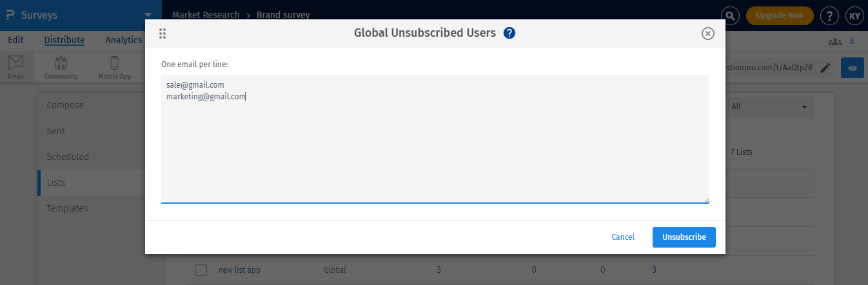
Task: Click the drag handle dots on dialog
Action: [x=163, y=34]
